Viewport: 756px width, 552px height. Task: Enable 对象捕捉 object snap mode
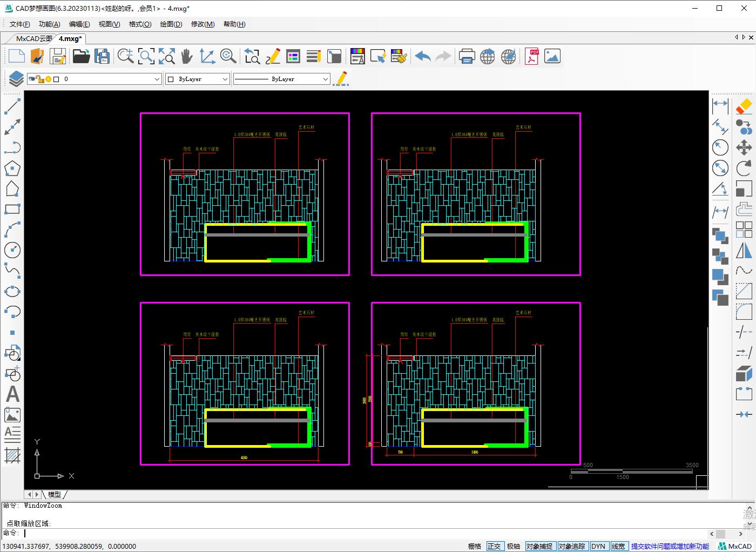[540, 546]
